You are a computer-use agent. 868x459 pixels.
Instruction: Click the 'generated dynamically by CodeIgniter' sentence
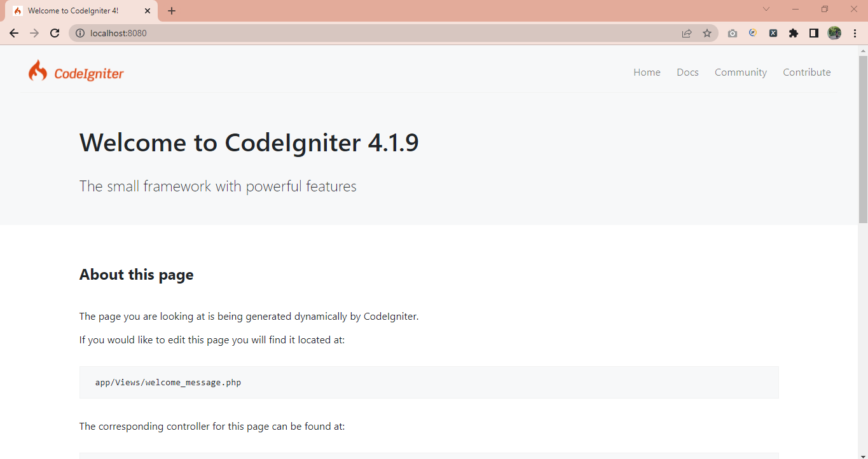point(249,317)
